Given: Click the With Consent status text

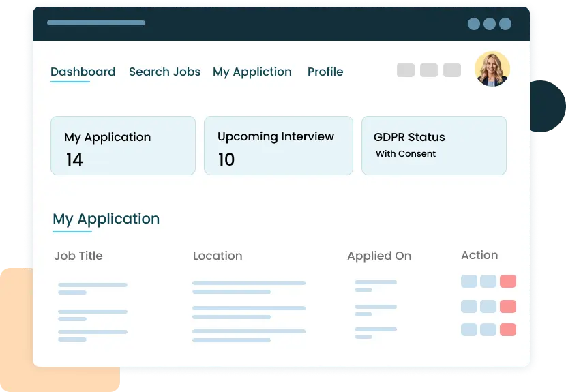Looking at the screenshot, I should pyautogui.click(x=405, y=153).
